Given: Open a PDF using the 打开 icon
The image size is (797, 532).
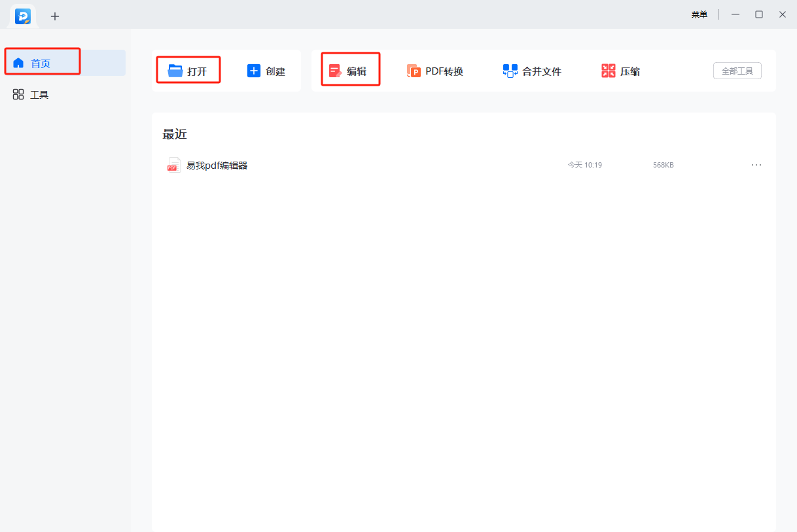Looking at the screenshot, I should pos(188,70).
